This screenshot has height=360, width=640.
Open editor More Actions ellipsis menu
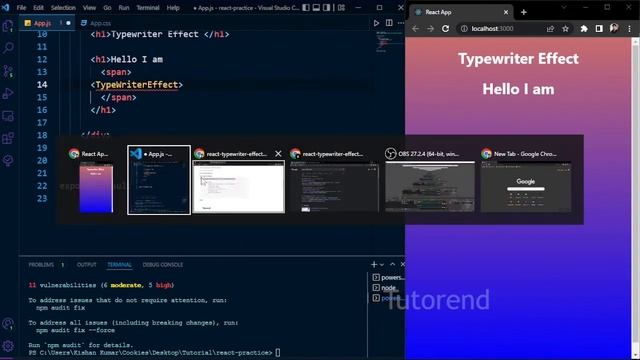coord(401,23)
